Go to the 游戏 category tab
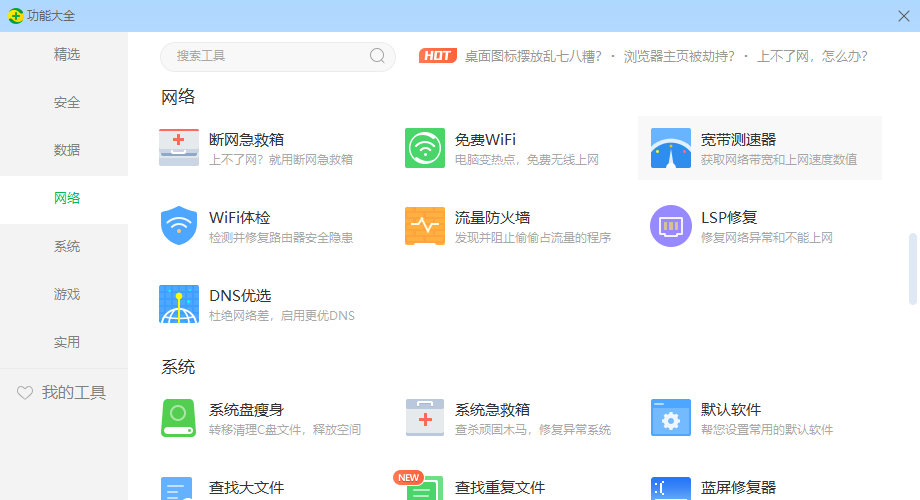 pyautogui.click(x=66, y=294)
